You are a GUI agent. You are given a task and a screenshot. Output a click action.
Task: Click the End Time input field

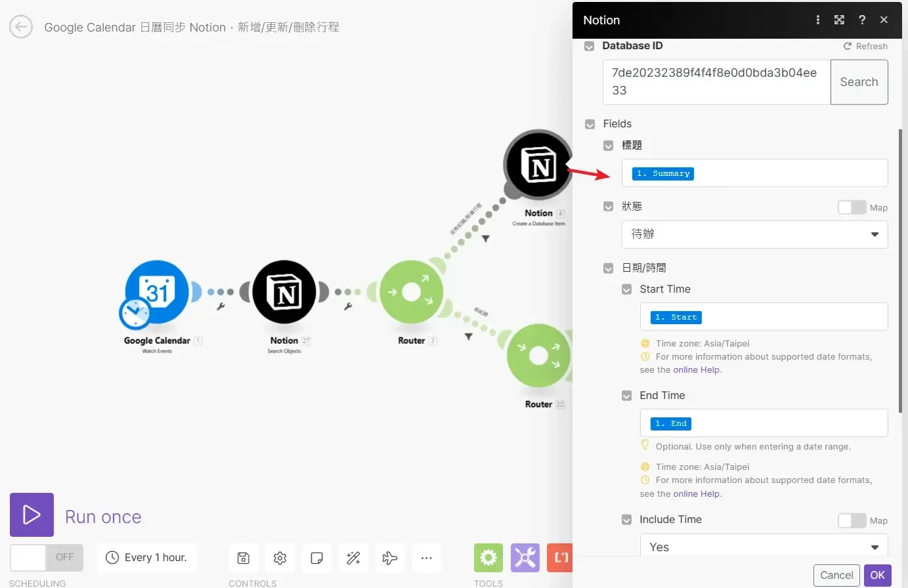pos(764,423)
